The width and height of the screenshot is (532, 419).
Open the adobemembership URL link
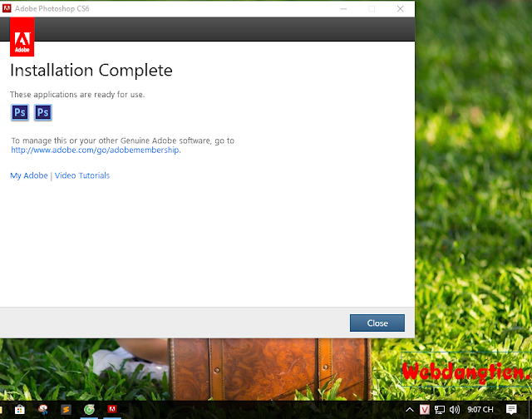pos(96,150)
